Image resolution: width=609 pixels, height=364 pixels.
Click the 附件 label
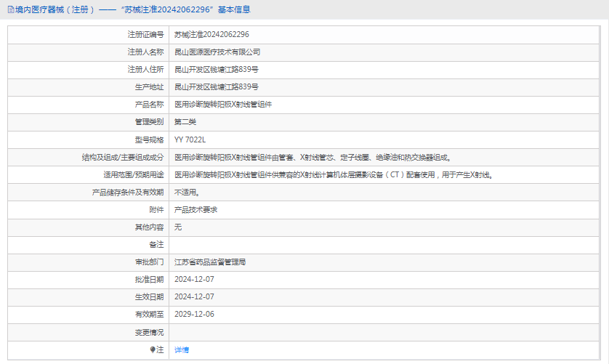(156, 210)
